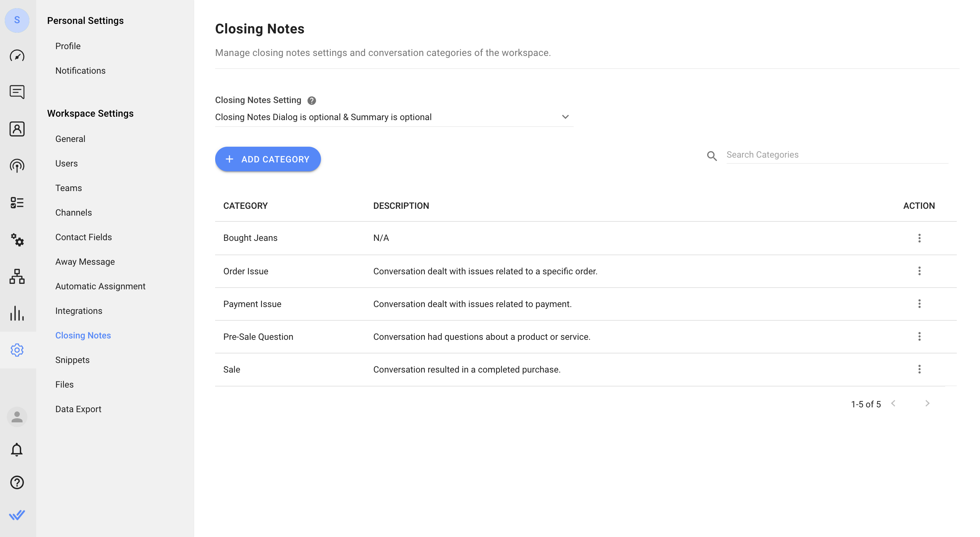
Task: Go to next page of categories
Action: [x=927, y=403]
